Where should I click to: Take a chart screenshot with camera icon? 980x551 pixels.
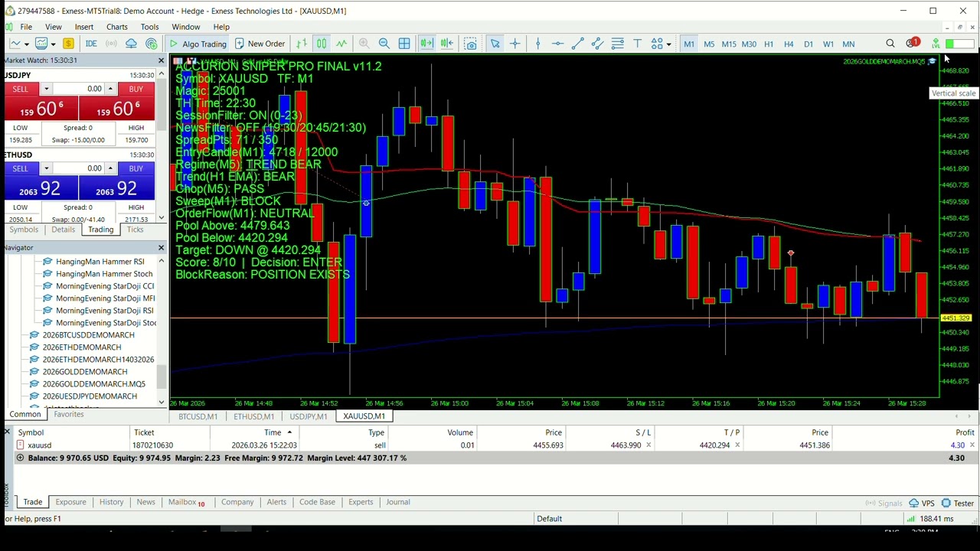point(471,44)
